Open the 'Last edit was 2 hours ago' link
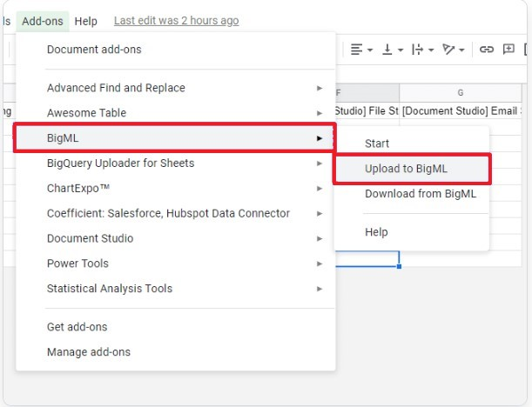 [x=177, y=21]
